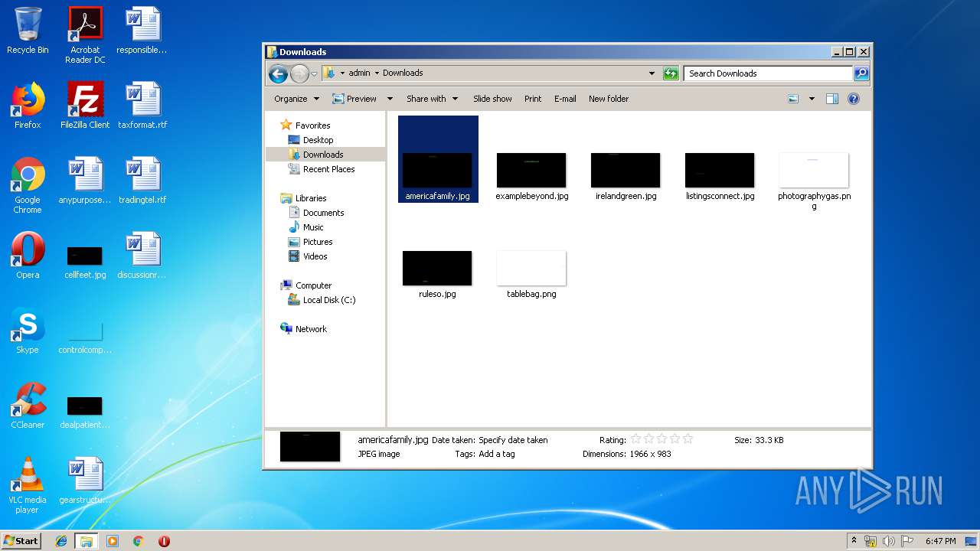Start a Slide show
Viewport: 980px width, 551px height.
click(x=492, y=99)
